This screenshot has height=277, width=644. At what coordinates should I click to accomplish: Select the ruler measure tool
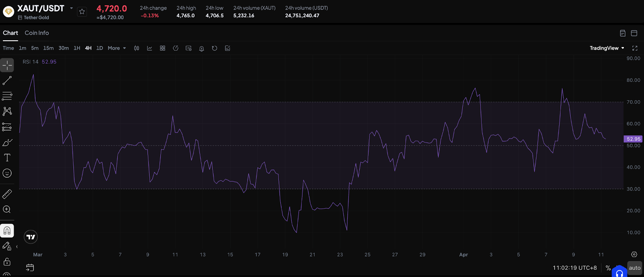pos(7,194)
